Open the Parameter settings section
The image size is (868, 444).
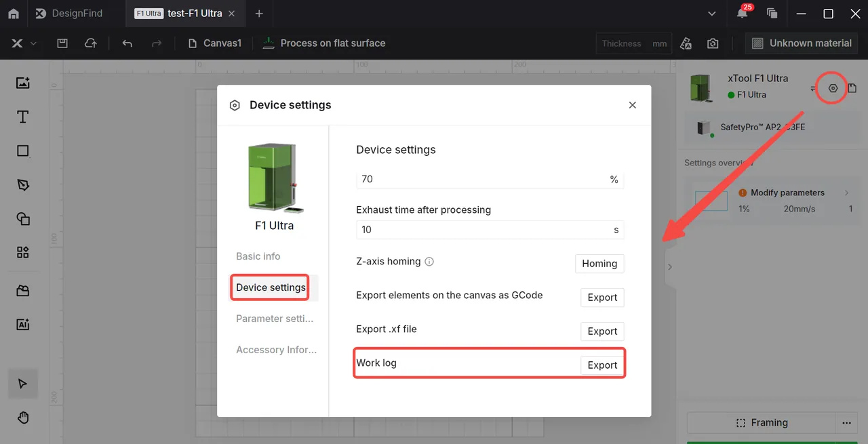pos(276,319)
